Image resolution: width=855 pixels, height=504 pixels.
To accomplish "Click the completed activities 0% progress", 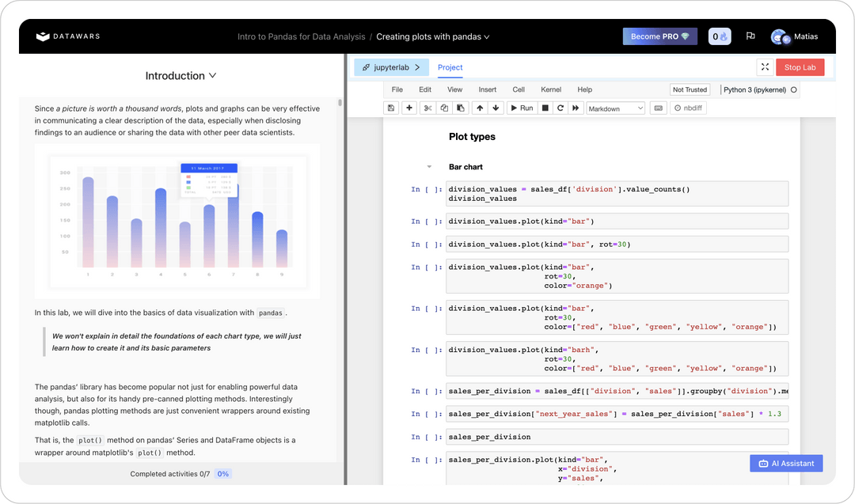I will [x=223, y=474].
